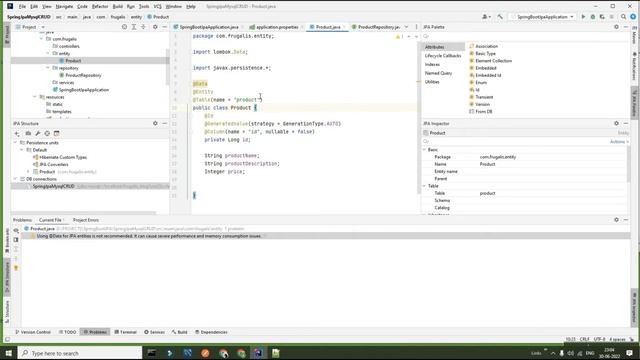
Task: Collapse the resources folder node
Action: click(35, 97)
